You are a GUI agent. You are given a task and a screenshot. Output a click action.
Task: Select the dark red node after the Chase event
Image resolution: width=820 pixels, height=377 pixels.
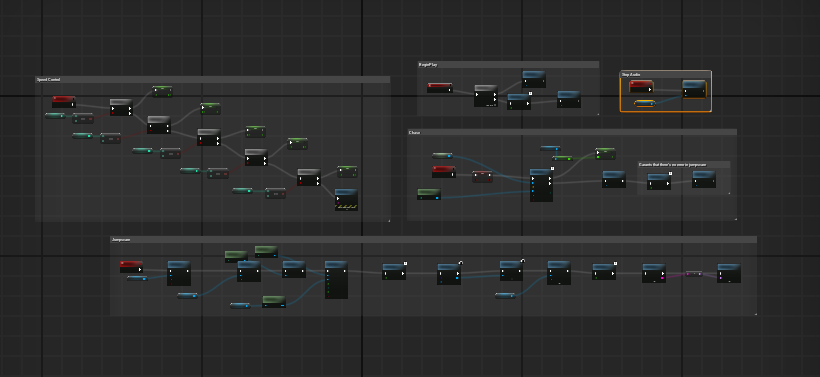pyautogui.click(x=482, y=177)
